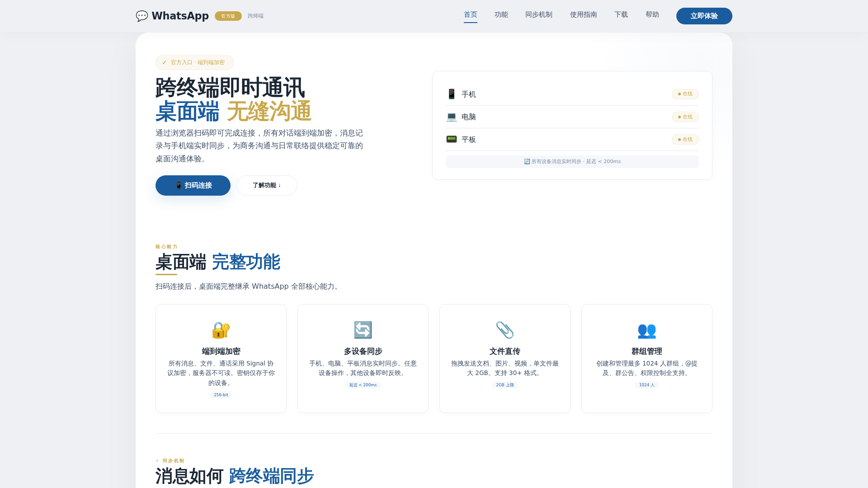
Task: Click the 核心能力 section label
Action: click(x=167, y=247)
